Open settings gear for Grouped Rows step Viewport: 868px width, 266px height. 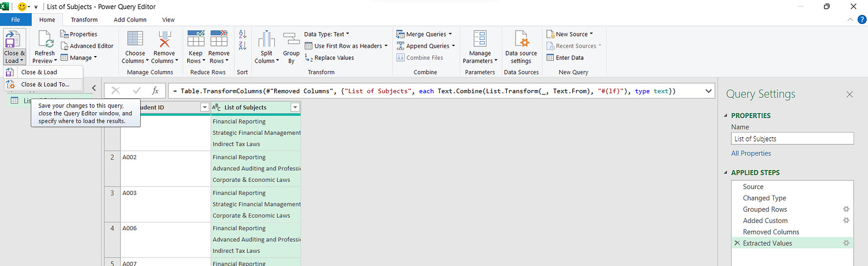click(x=846, y=209)
